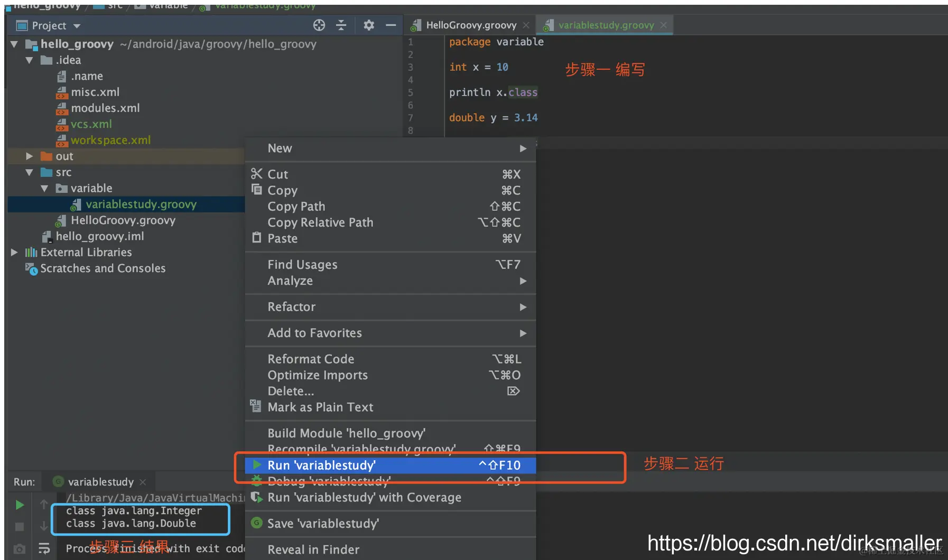This screenshot has width=948, height=560.
Task: Expand the out folder
Action: 30,156
